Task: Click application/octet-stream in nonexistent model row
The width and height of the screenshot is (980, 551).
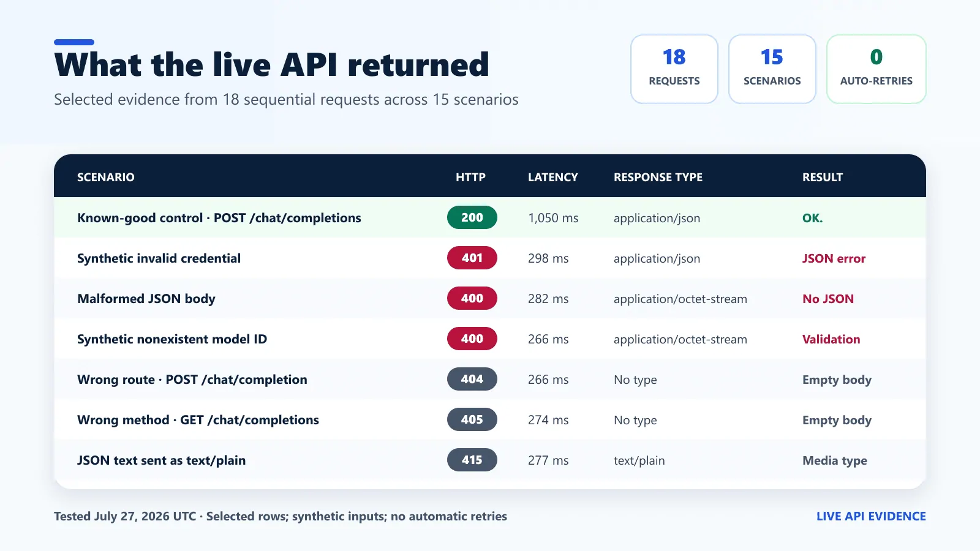Action: 680,339
